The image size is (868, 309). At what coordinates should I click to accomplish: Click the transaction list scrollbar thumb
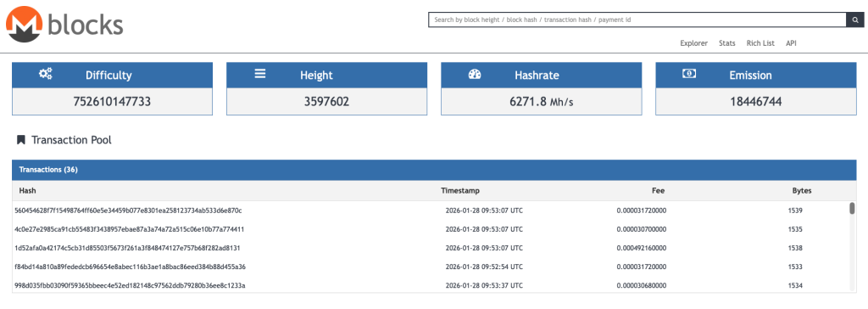[852, 209]
